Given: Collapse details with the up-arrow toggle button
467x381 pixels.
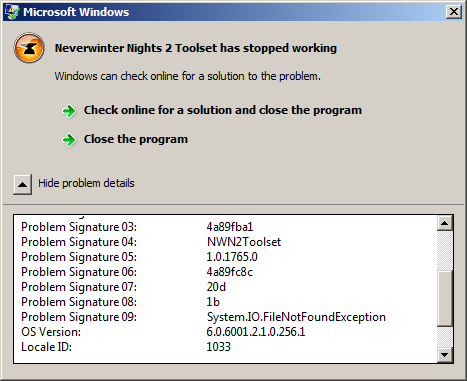Looking at the screenshot, I should (x=23, y=184).
